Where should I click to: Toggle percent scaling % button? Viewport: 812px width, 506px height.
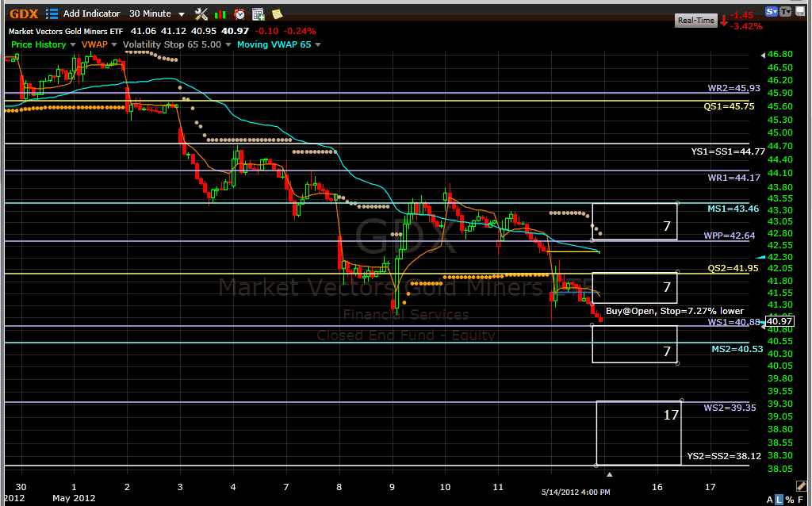tap(789, 500)
